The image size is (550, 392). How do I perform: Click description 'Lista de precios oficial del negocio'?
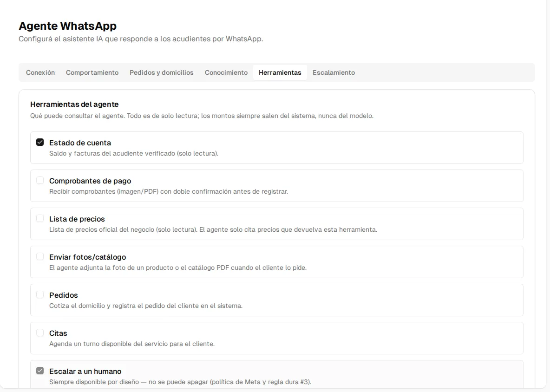213,229
